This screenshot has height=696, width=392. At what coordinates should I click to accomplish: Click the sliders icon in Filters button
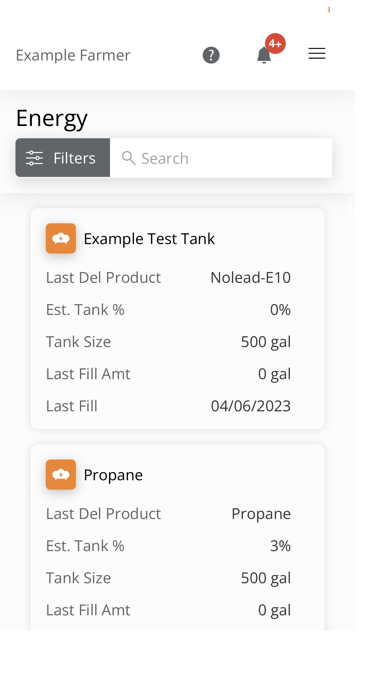point(34,158)
